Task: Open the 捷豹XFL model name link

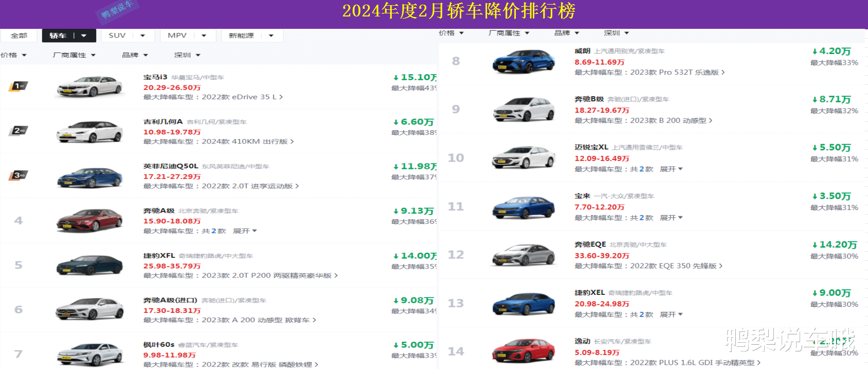Action: pyautogui.click(x=159, y=256)
